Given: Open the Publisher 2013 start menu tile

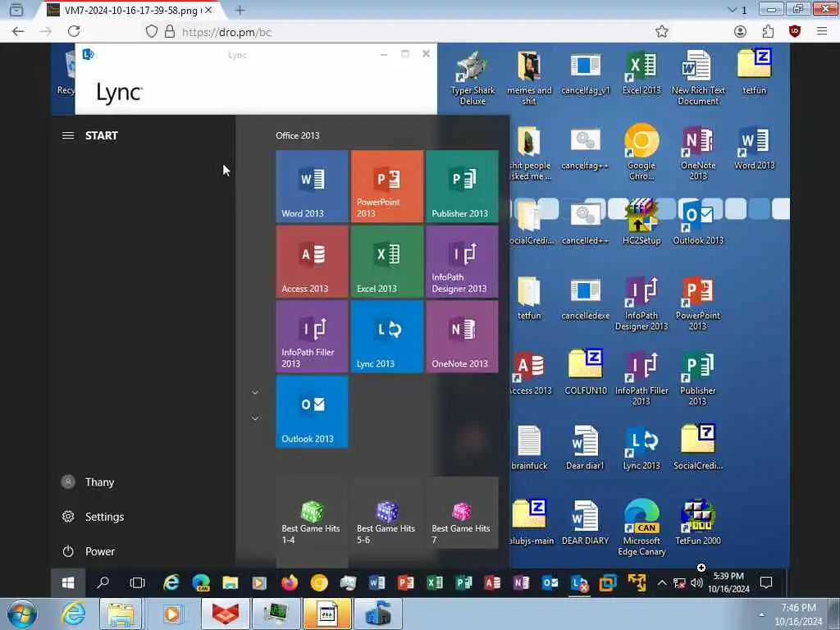Looking at the screenshot, I should (462, 186).
